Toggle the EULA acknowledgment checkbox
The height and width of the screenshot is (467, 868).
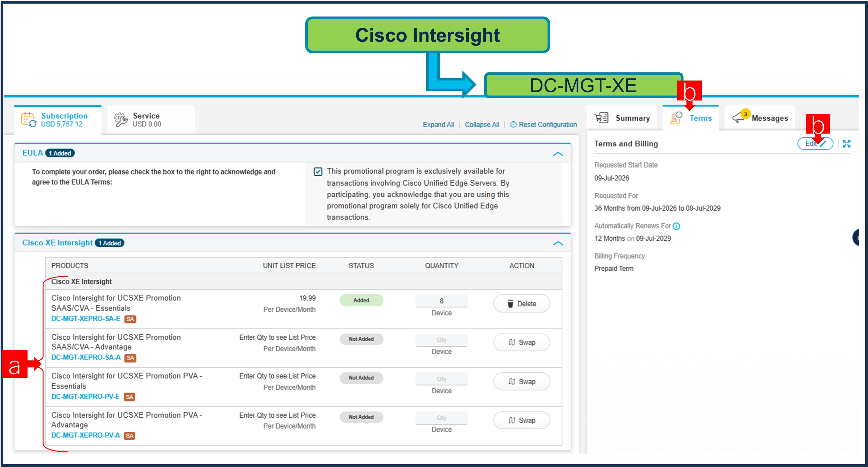(x=318, y=172)
